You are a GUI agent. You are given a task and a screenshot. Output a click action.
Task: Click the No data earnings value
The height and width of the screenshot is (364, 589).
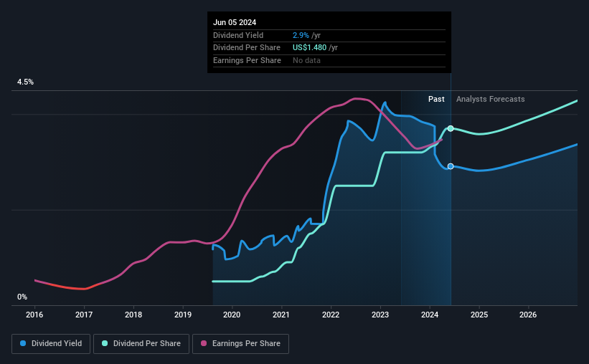tap(306, 60)
